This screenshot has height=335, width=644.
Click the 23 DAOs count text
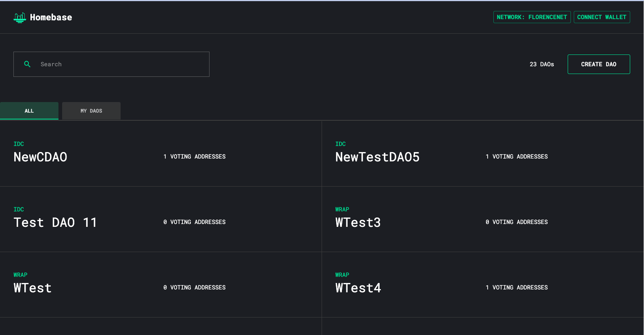(x=542, y=64)
